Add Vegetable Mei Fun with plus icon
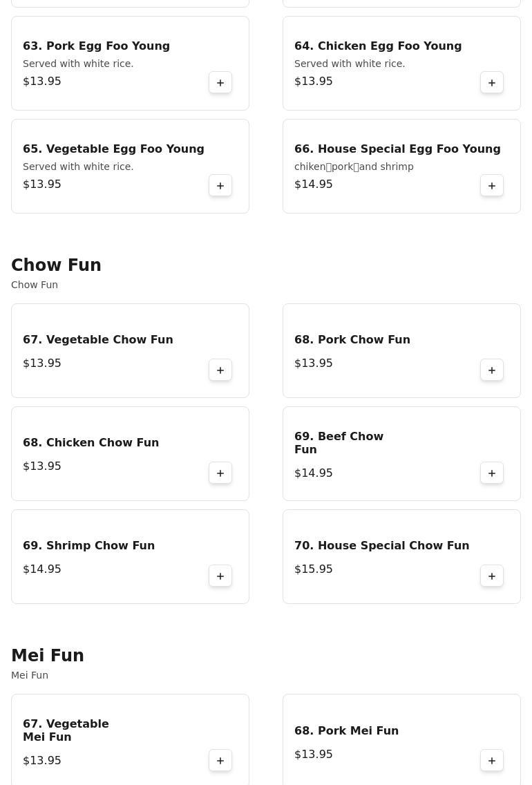Image resolution: width=532 pixels, height=785 pixels. [x=220, y=761]
